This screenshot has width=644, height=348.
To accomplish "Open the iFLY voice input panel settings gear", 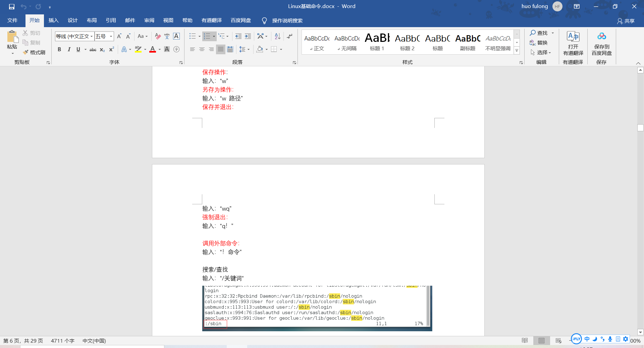I will coord(626,339).
